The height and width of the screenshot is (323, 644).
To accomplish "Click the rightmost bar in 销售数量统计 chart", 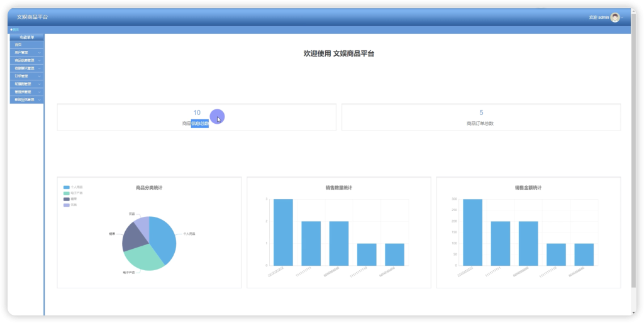I will point(395,255).
